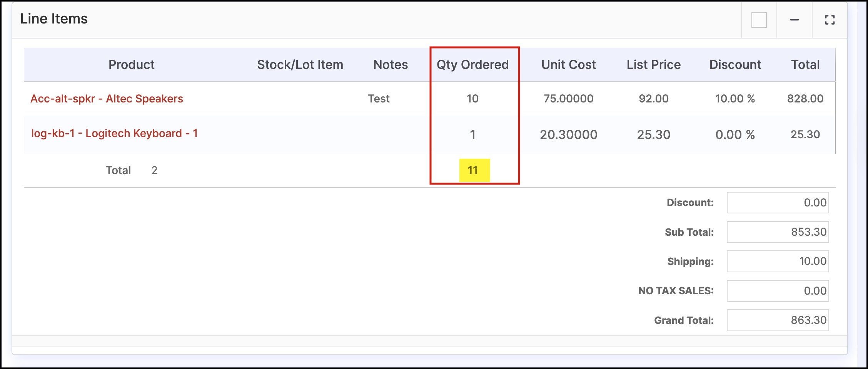The image size is (868, 369).
Task: Click the Product column header
Action: pos(131,65)
